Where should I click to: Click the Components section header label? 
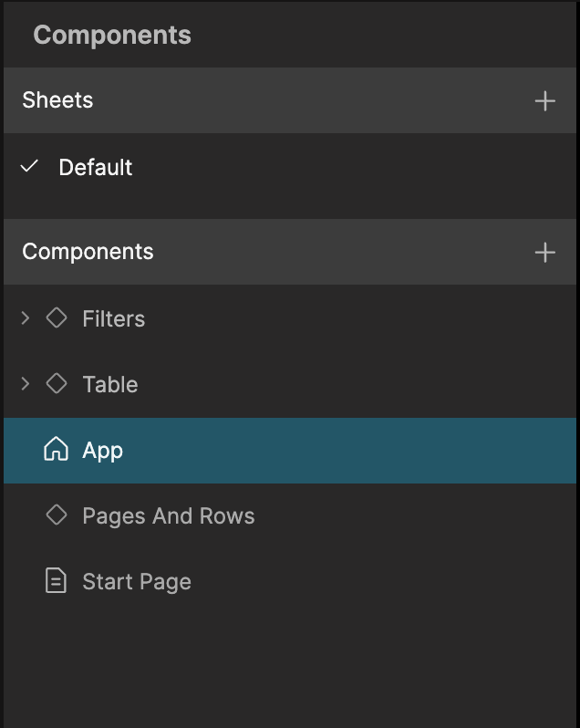click(88, 252)
